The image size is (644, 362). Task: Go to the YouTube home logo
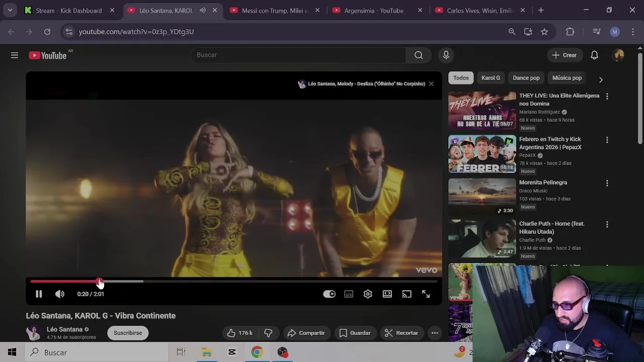[x=48, y=55]
